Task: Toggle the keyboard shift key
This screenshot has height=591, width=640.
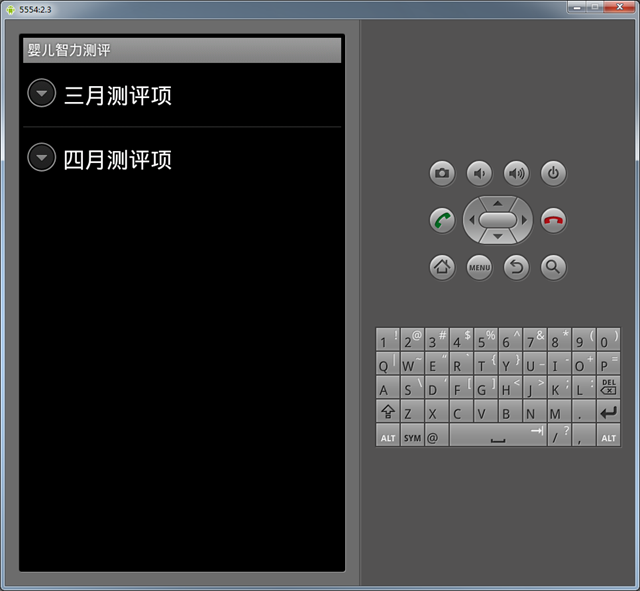Action: pyautogui.click(x=387, y=412)
